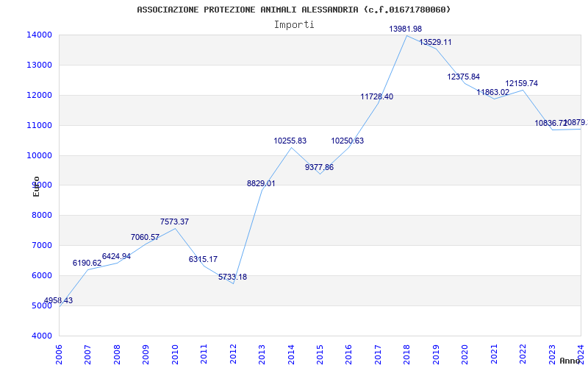Select the 12159.74 data label
588x368 pixels.
click(522, 84)
